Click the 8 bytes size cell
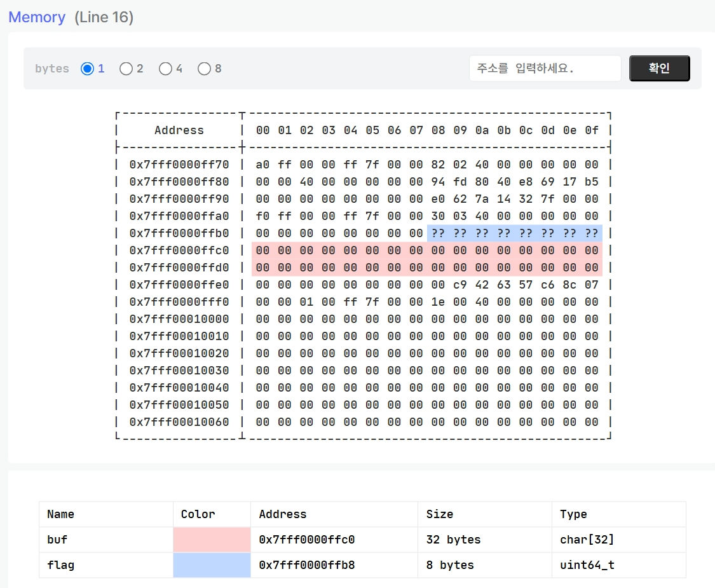The width and height of the screenshot is (715, 588). tap(485, 564)
